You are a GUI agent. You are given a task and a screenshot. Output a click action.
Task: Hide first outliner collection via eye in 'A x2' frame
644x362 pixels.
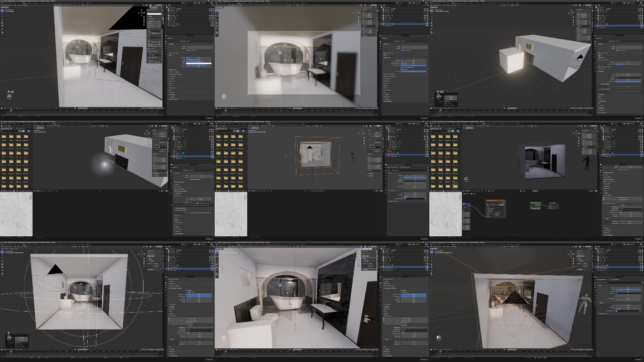211,9
